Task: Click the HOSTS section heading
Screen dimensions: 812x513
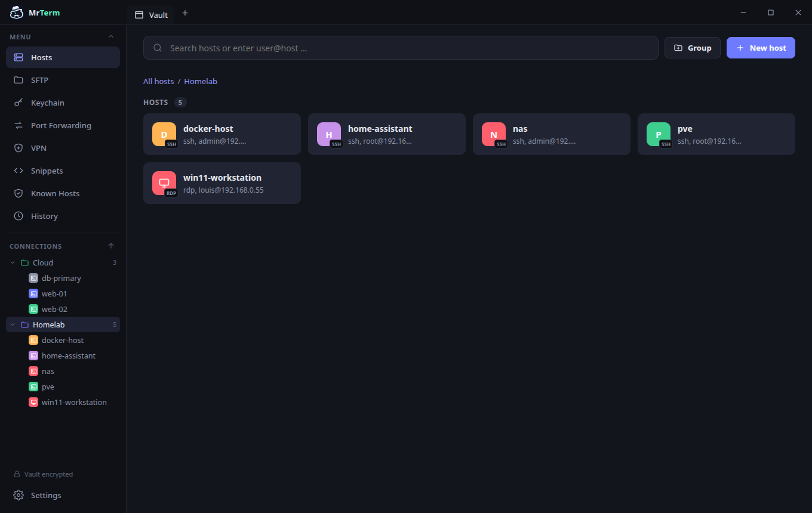Action: point(156,103)
